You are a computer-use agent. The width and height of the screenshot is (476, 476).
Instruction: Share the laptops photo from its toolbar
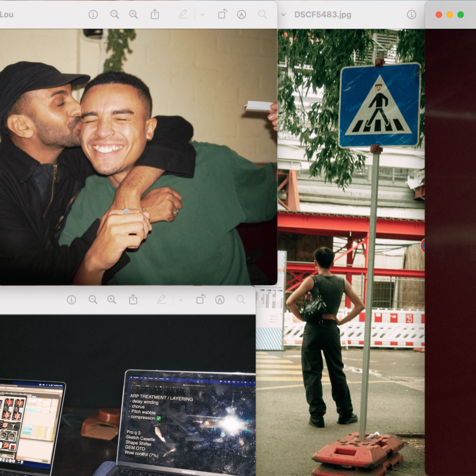[x=133, y=299]
